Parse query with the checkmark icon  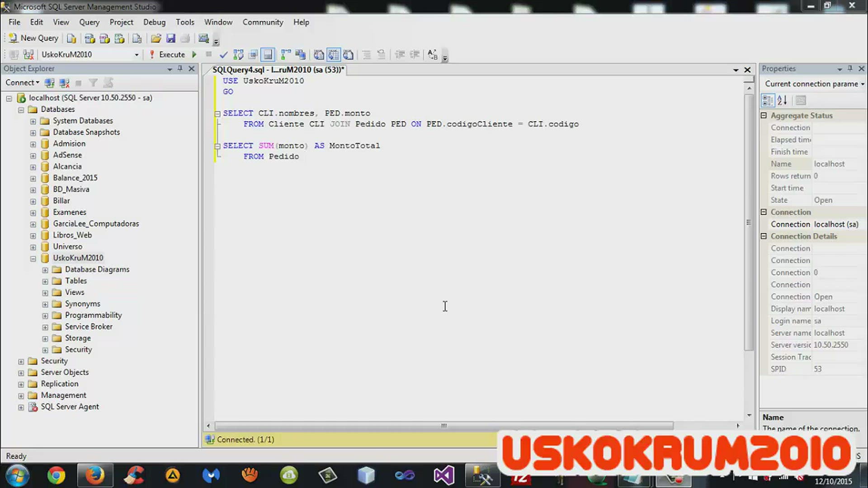223,55
